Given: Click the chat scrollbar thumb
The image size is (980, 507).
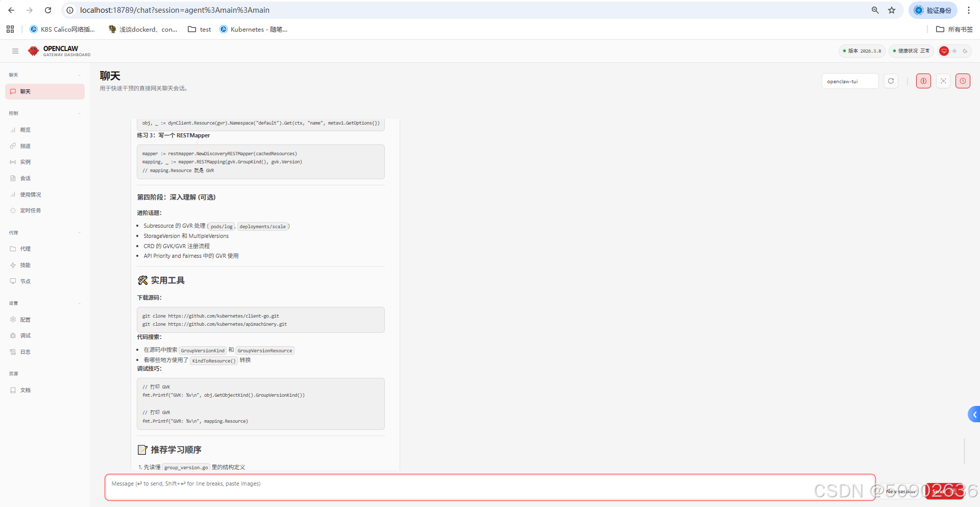Looking at the screenshot, I should point(964,451).
